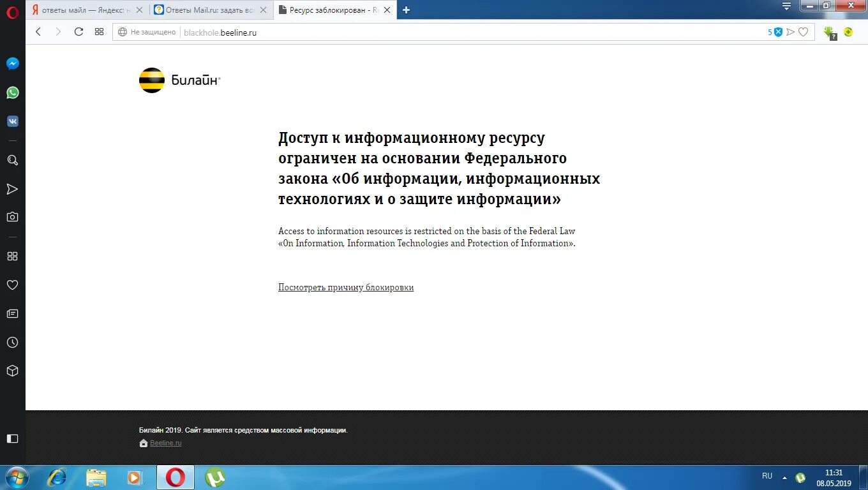Switch the RU input language indicator
This screenshot has height=490, width=868.
[x=767, y=476]
